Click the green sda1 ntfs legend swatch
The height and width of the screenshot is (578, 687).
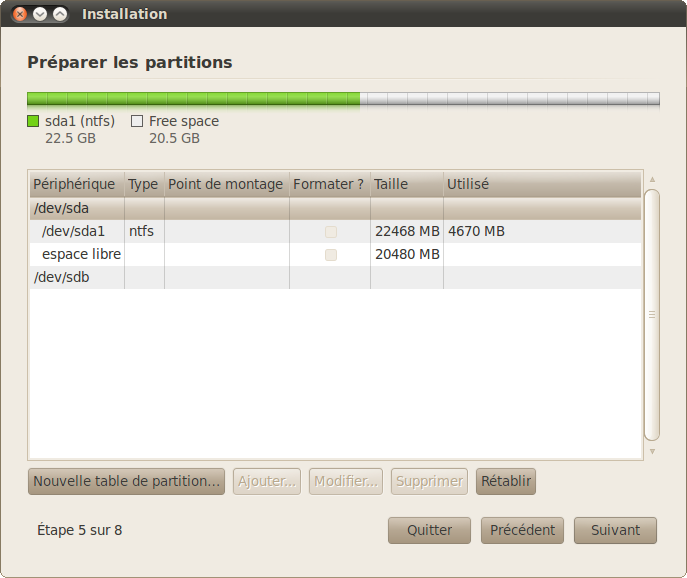pos(33,121)
